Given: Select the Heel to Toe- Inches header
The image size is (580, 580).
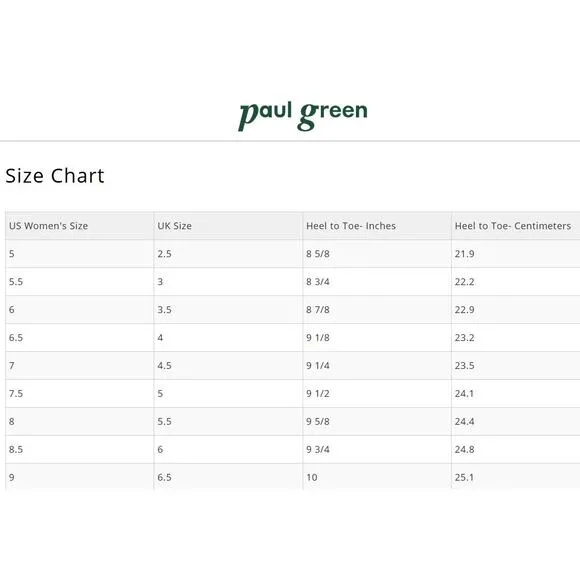Looking at the screenshot, I should click(377, 226).
